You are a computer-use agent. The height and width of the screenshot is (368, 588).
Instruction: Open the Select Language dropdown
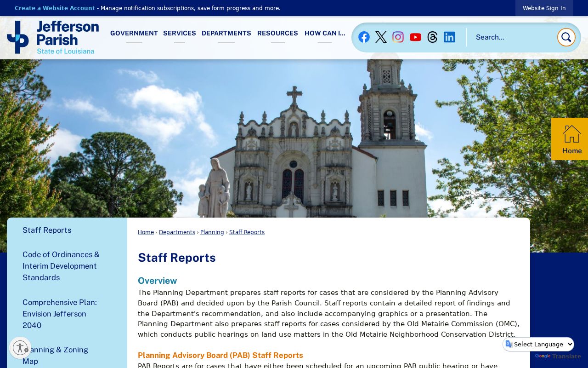pyautogui.click(x=538, y=344)
